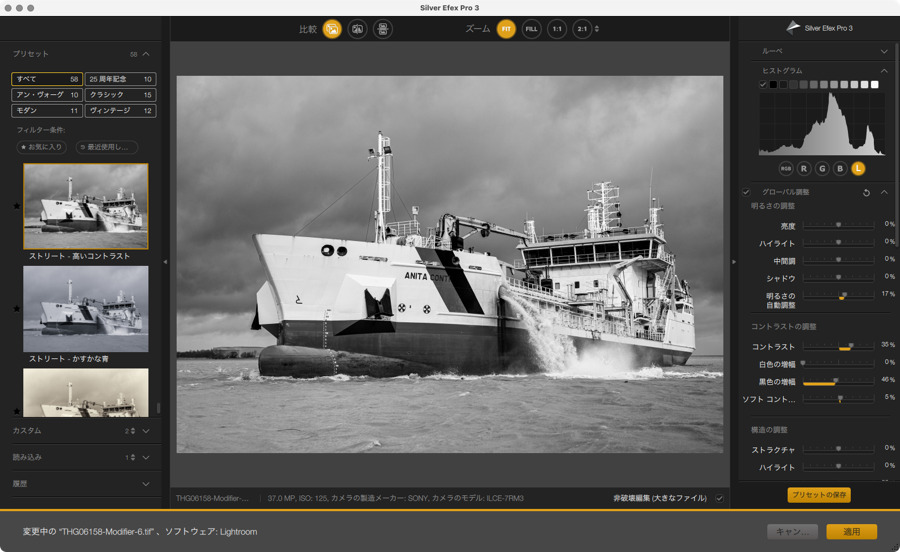Select すべて preset category
The height and width of the screenshot is (552, 900).
tap(47, 79)
